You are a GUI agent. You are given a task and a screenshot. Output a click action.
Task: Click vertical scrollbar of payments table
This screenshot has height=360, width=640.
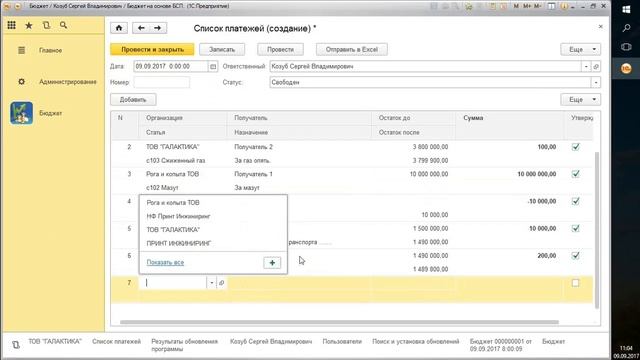pyautogui.click(x=597, y=231)
